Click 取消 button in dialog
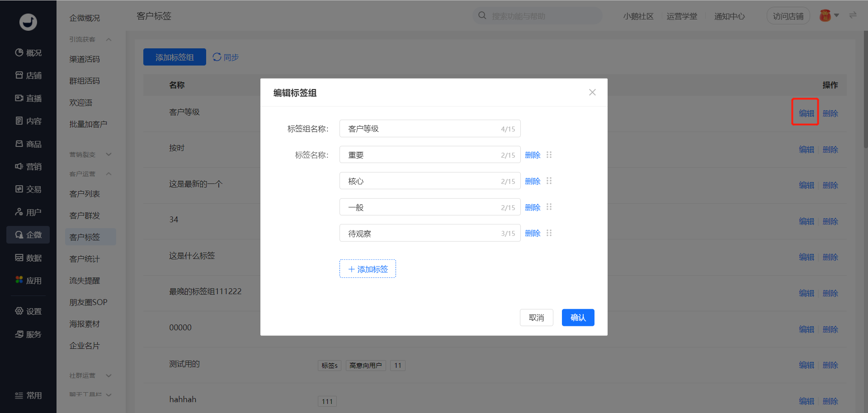Image resolution: width=868 pixels, height=413 pixels. click(536, 318)
